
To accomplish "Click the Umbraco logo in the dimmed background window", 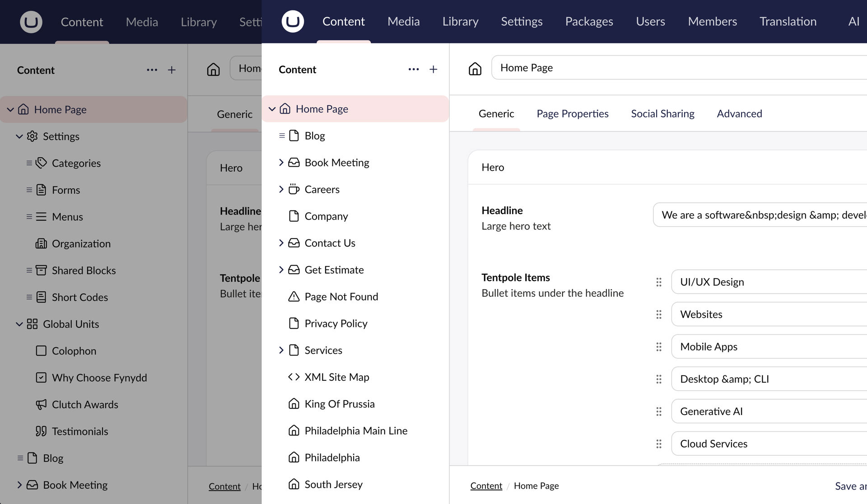I will tap(31, 22).
